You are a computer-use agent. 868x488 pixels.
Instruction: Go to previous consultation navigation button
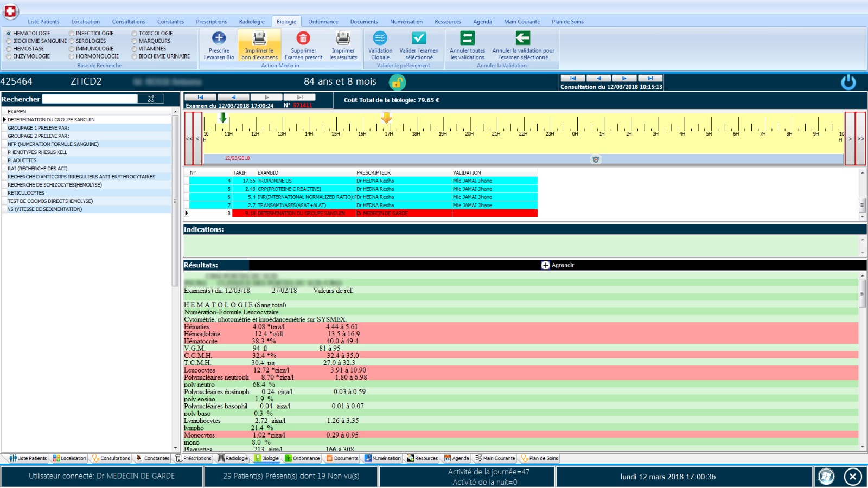click(x=599, y=78)
